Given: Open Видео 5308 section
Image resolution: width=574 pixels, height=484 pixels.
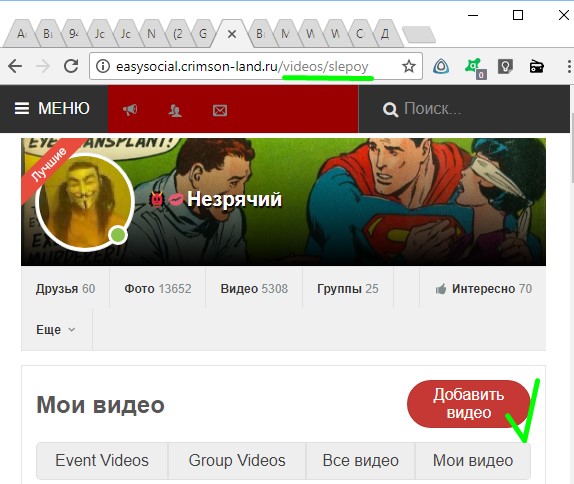Looking at the screenshot, I should (254, 288).
